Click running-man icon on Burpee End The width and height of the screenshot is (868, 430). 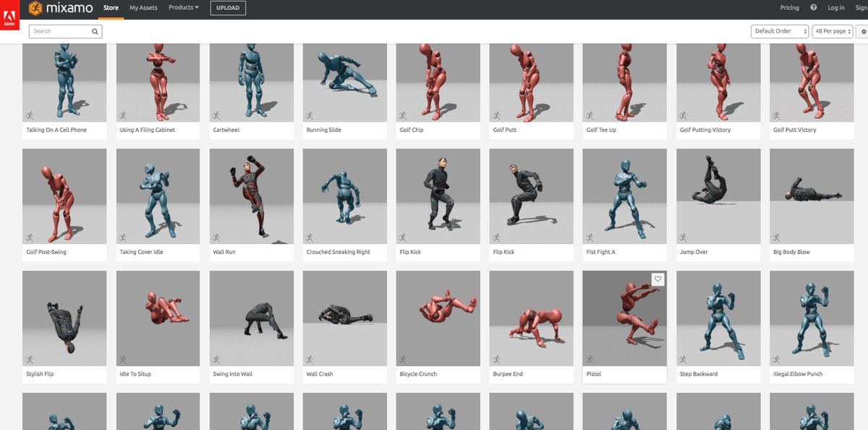(496, 359)
